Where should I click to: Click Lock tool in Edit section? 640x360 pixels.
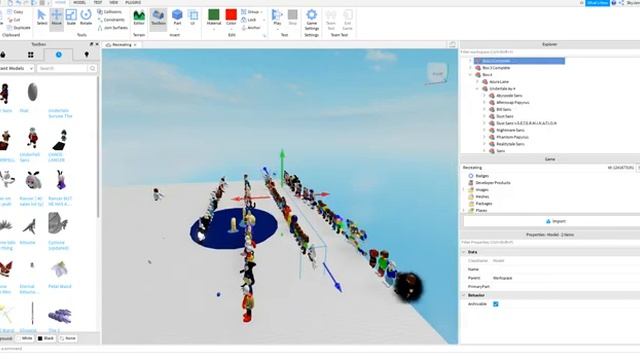coord(249,20)
